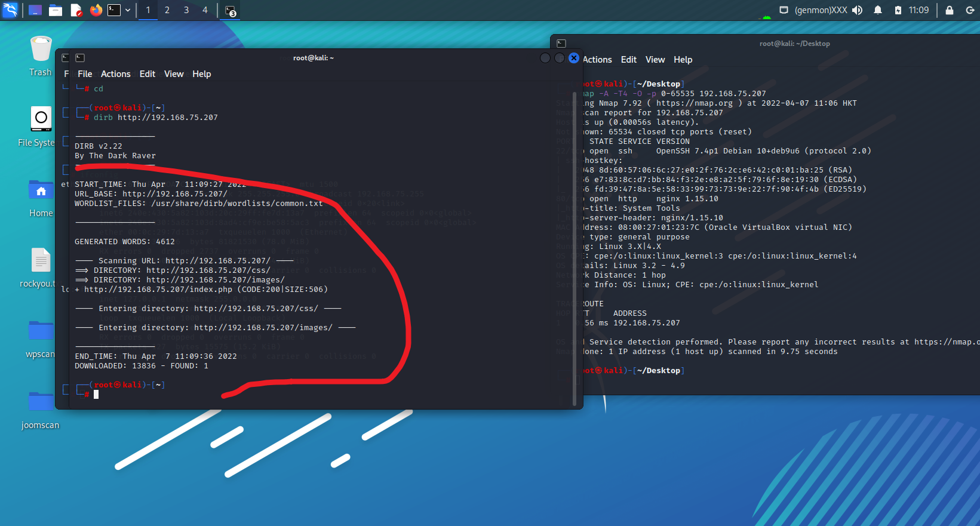Click the OpenSSH 7.4p1 Debian version line

pos(764,151)
